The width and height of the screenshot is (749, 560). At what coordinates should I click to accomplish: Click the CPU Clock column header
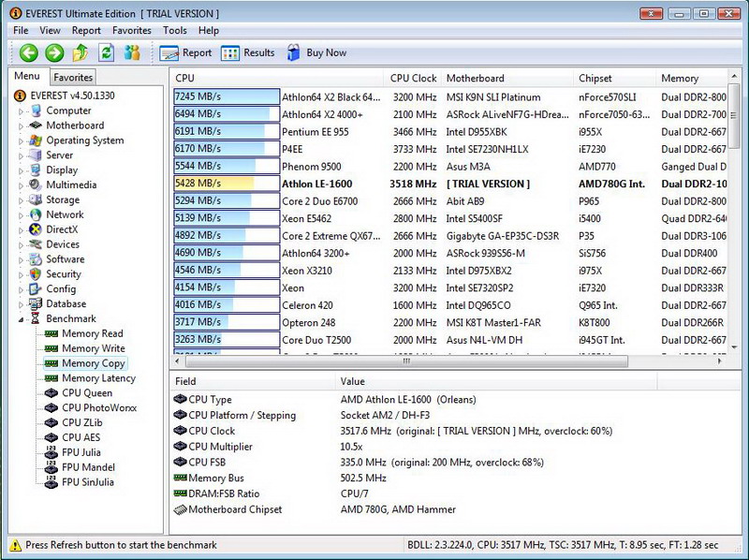(413, 78)
